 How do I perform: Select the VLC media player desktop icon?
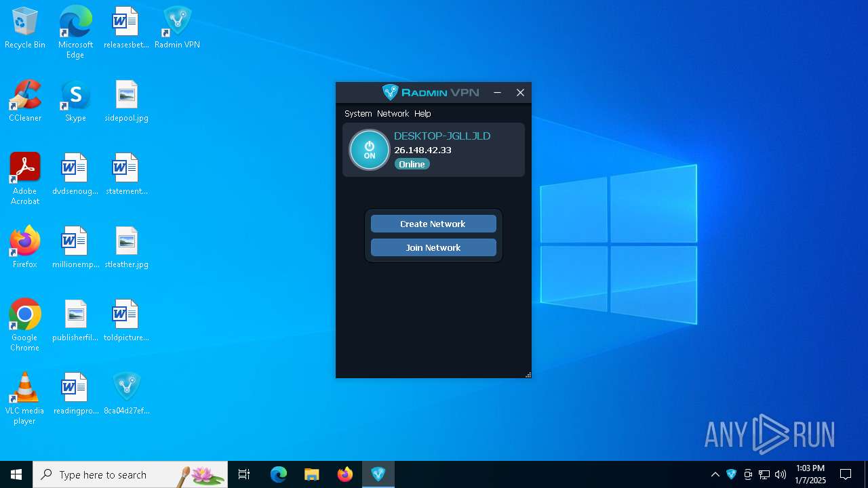25,399
